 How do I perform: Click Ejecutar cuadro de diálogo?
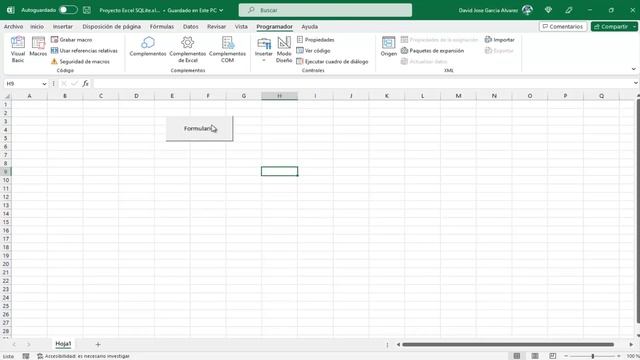point(332,62)
